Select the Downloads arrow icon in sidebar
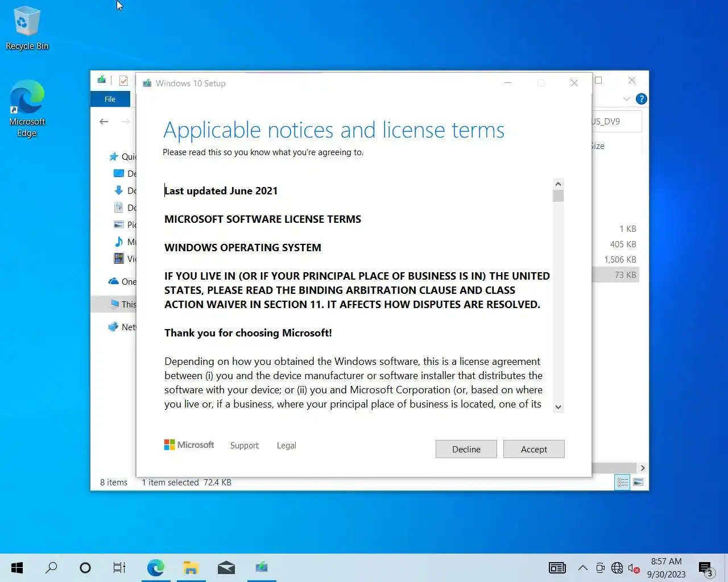 [x=118, y=190]
